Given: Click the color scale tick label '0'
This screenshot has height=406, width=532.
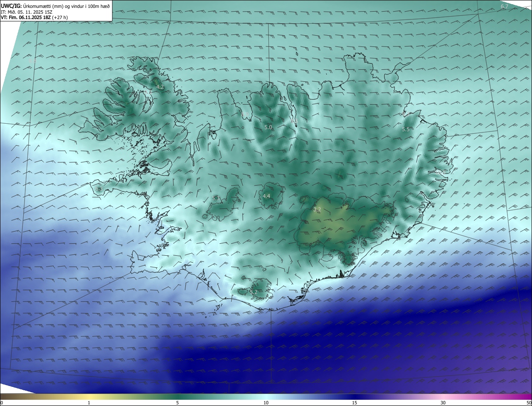Looking at the screenshot, I should pos(1,403).
